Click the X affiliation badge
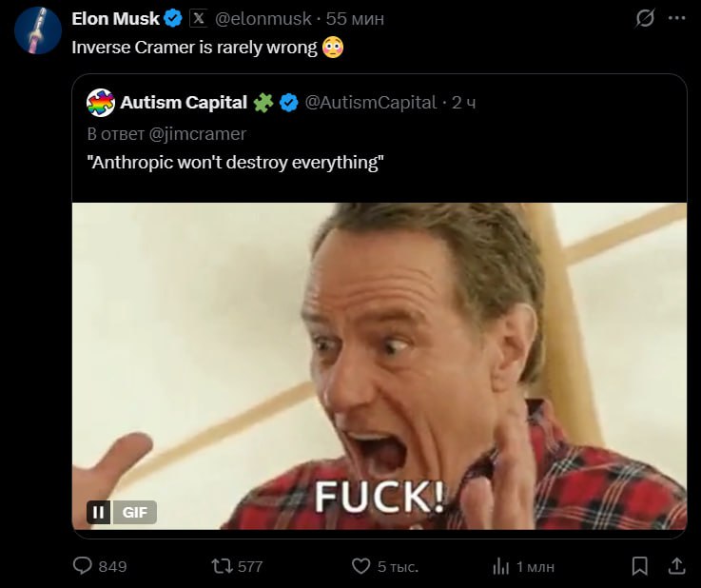701x588 pixels. click(x=198, y=18)
